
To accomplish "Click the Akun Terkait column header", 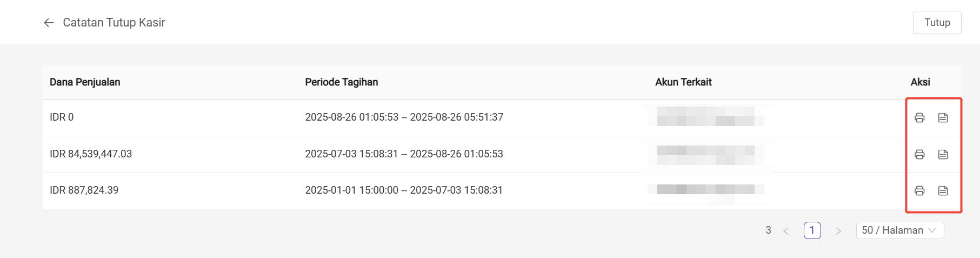I will [683, 82].
